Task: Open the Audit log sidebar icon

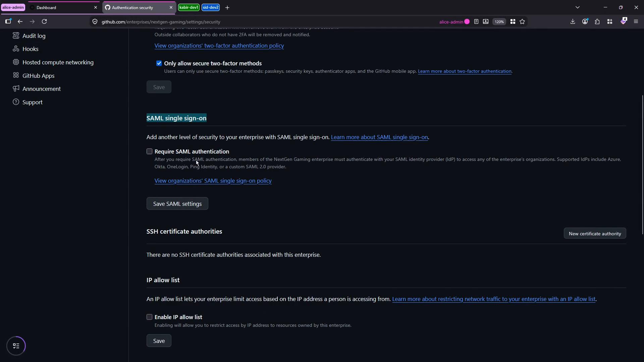Action: click(16, 36)
